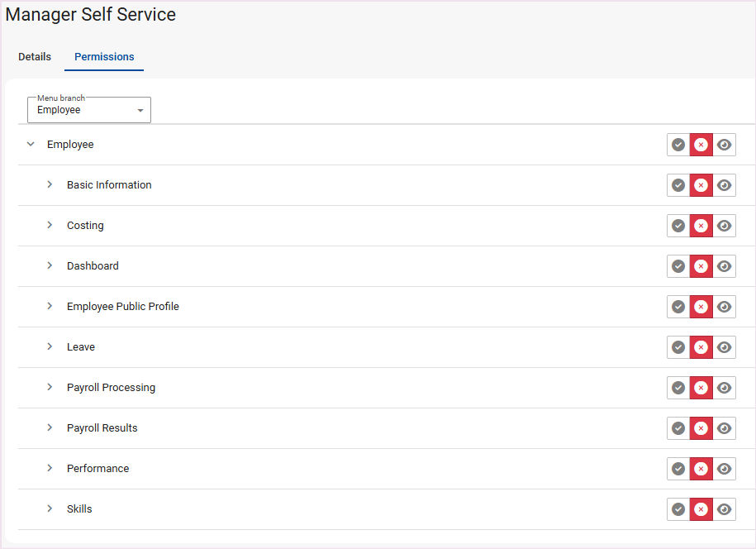Set Performance to allowed with checkmark
Viewport: 756px width, 549px height.
pyautogui.click(x=678, y=469)
